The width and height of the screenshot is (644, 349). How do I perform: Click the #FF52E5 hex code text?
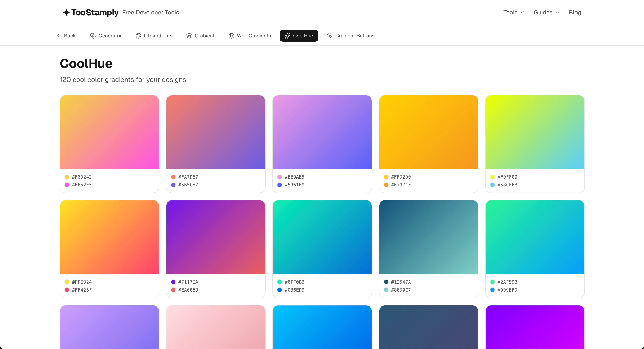[82, 185]
